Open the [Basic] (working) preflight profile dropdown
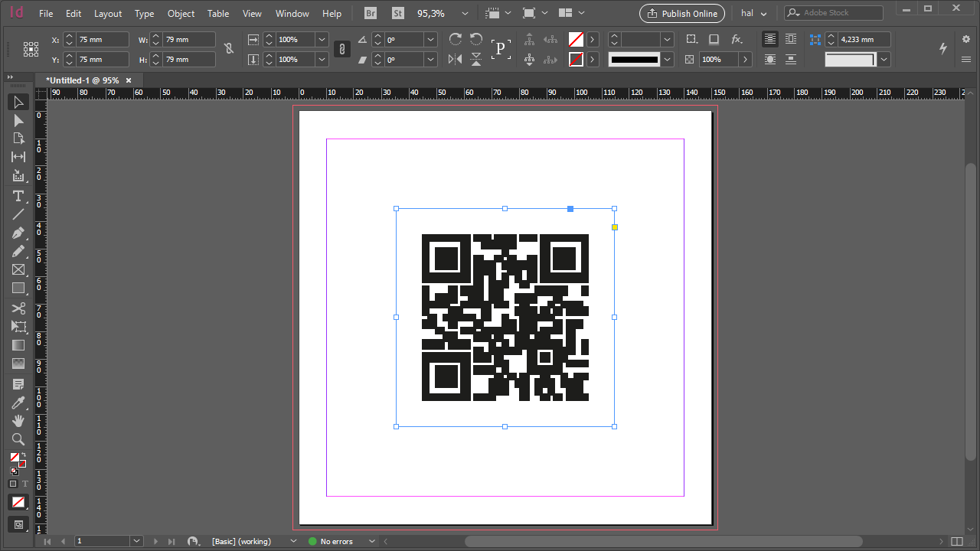 [293, 541]
